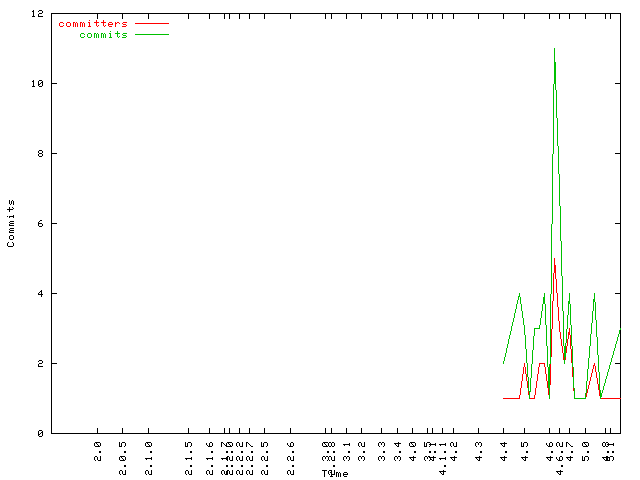Click the 2.0 version label on x-axis
The image size is (640, 480).
click(x=98, y=445)
